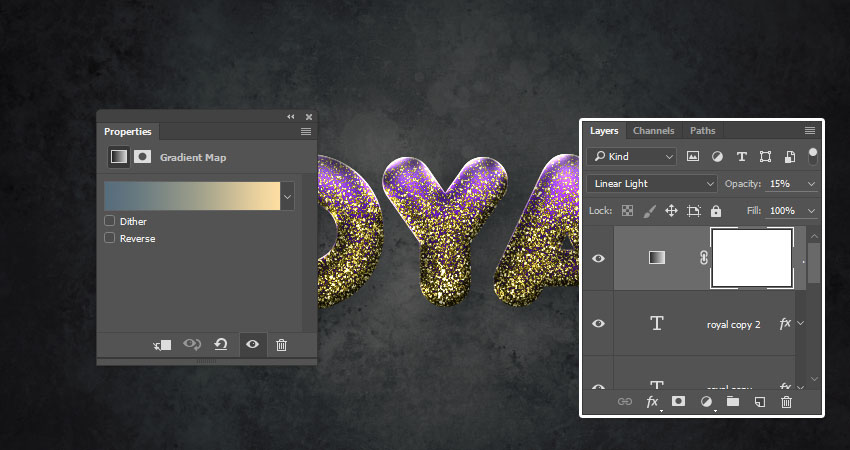
Task: Hide the royal copy 2 layer
Action: [598, 323]
